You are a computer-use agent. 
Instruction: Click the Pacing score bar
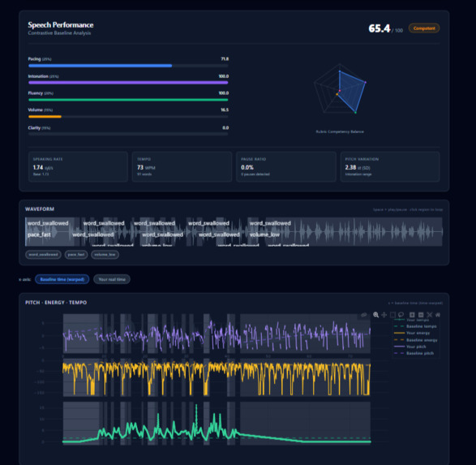pyautogui.click(x=128, y=66)
